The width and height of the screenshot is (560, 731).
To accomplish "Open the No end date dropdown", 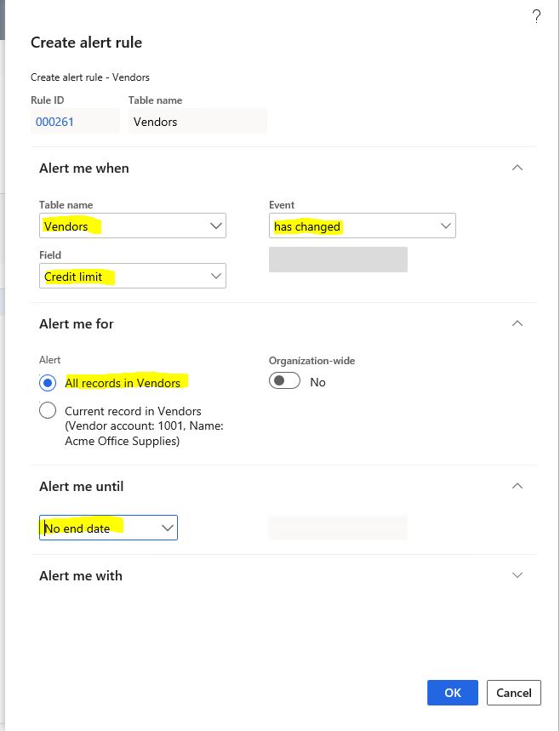I will [x=108, y=528].
